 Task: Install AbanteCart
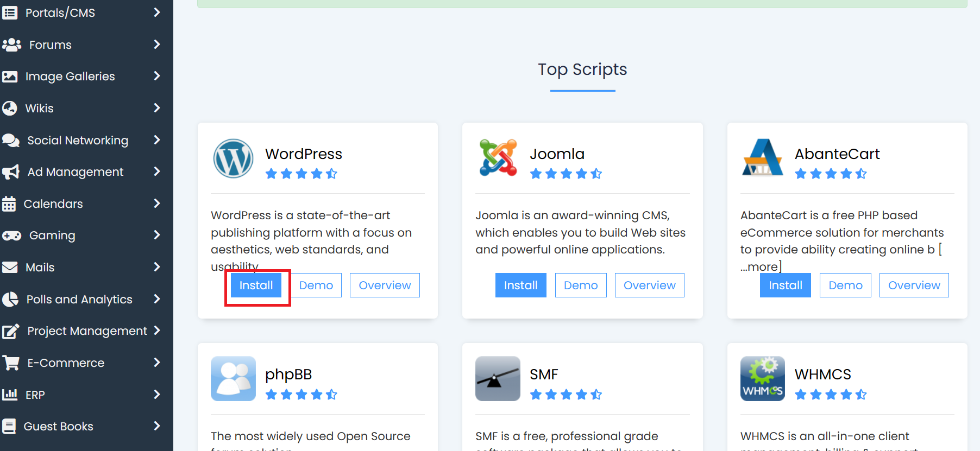(786, 285)
